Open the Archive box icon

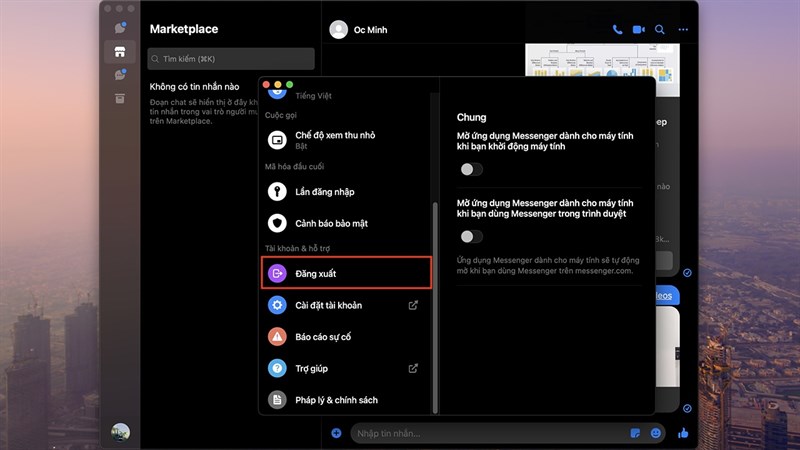[120, 98]
